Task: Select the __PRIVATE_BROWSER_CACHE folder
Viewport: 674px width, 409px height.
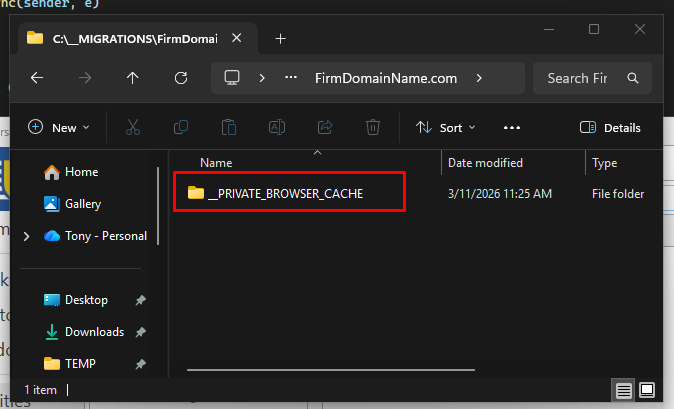Action: click(285, 193)
